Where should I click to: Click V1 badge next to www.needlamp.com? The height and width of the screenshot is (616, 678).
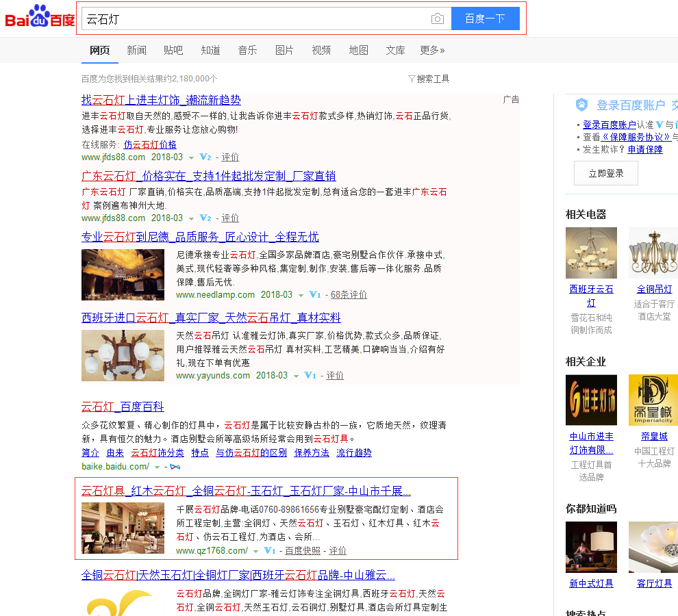tap(315, 295)
